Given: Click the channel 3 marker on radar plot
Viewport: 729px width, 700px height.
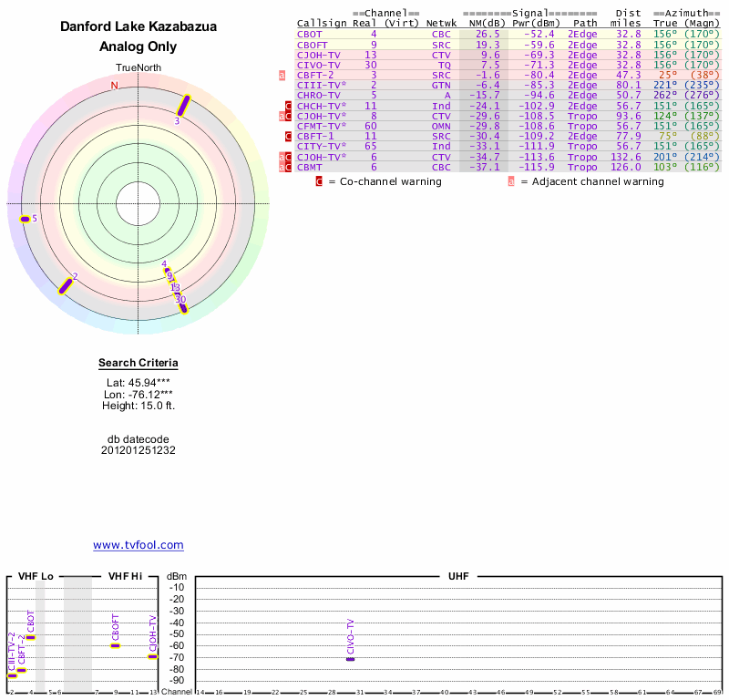Looking at the screenshot, I should click(183, 105).
